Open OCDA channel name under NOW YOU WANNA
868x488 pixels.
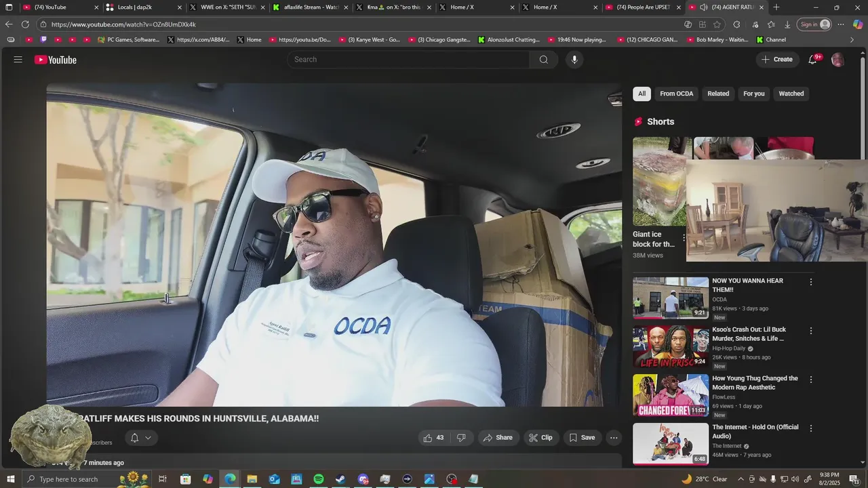click(x=719, y=300)
